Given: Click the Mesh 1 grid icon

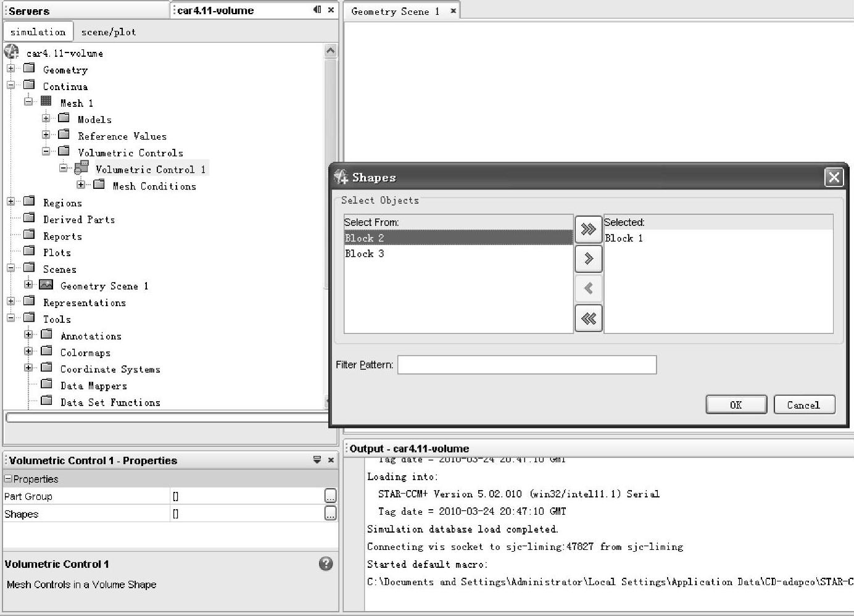Looking at the screenshot, I should click(46, 102).
